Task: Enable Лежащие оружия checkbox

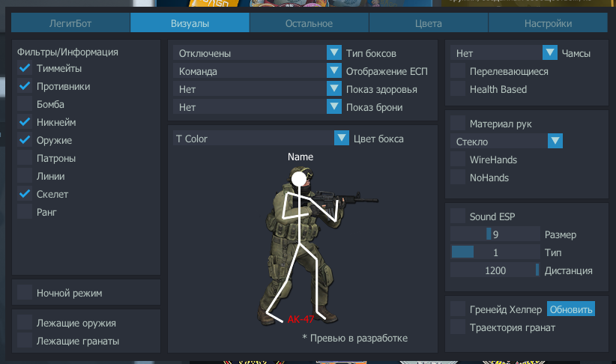Action: coord(25,322)
